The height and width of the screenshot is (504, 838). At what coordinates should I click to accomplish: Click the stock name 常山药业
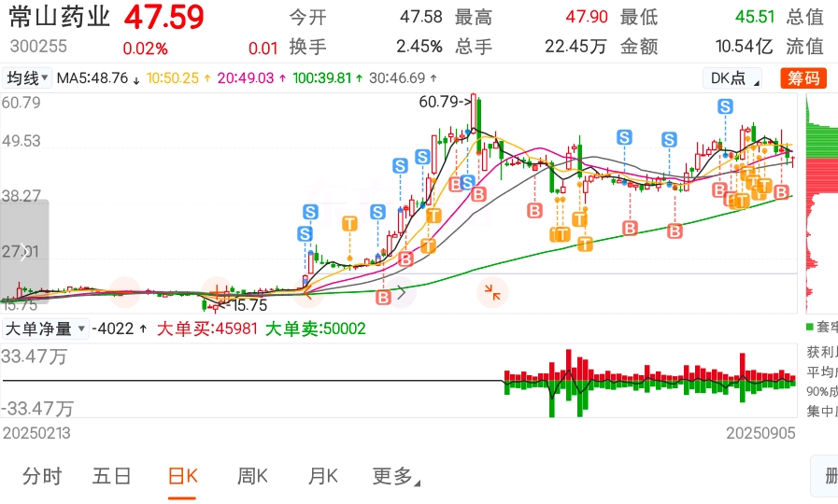59,17
